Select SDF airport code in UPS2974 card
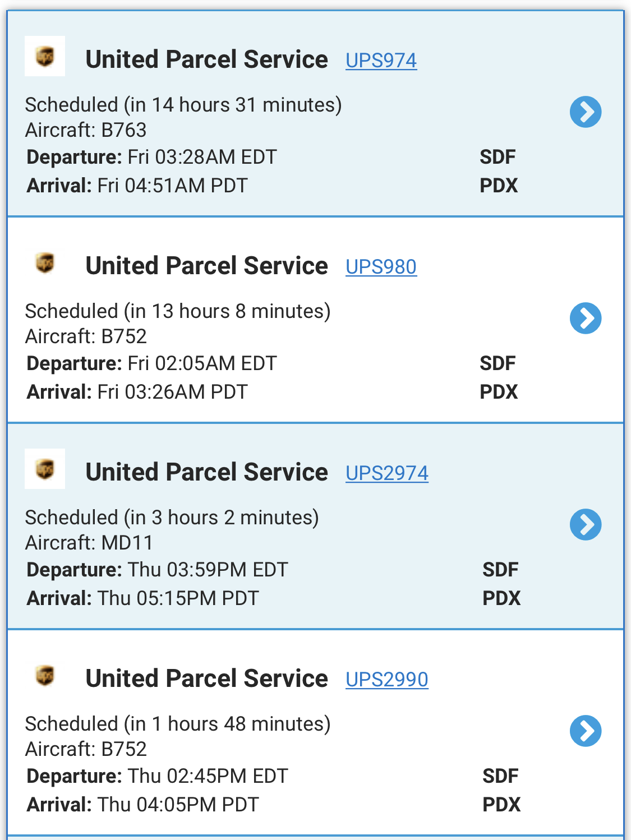631x840 pixels. click(500, 570)
